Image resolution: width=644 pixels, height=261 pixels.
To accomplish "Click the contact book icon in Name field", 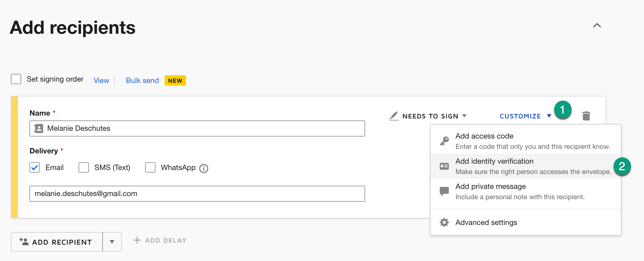I will pos(39,128).
